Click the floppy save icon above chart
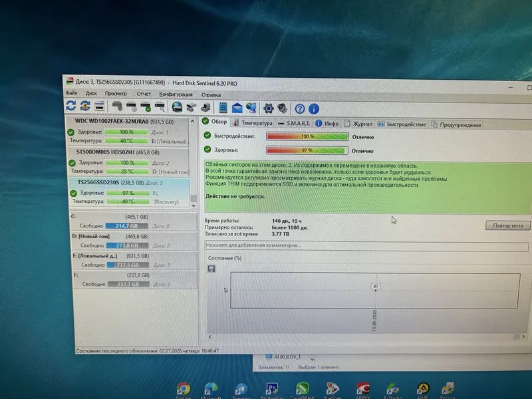 tap(211, 269)
